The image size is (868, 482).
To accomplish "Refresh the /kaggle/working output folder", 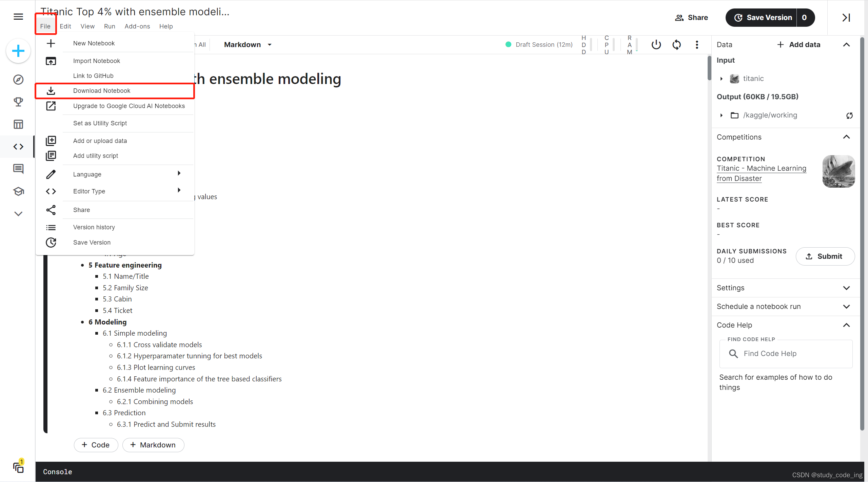I will click(x=849, y=116).
